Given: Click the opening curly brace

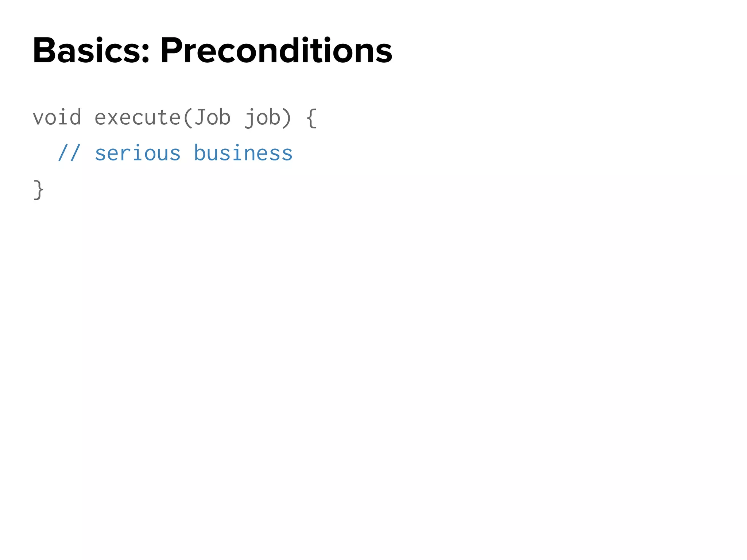Looking at the screenshot, I should [x=311, y=118].
